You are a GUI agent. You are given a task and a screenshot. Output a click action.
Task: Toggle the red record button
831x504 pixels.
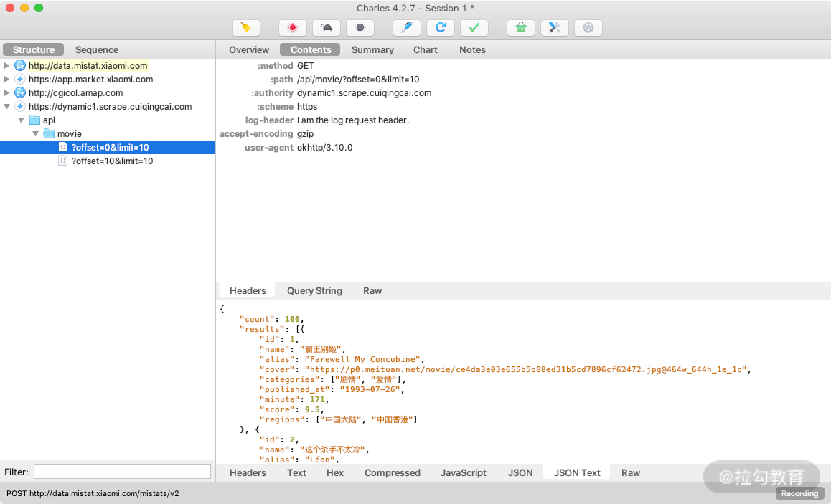click(293, 28)
